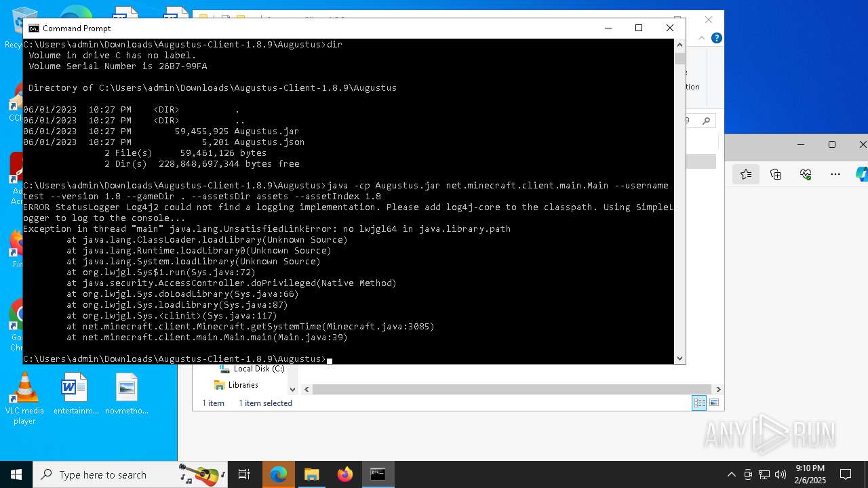Open Edge Settings and more menu
Viewport: 868px width, 488px height.
pyautogui.click(x=835, y=175)
